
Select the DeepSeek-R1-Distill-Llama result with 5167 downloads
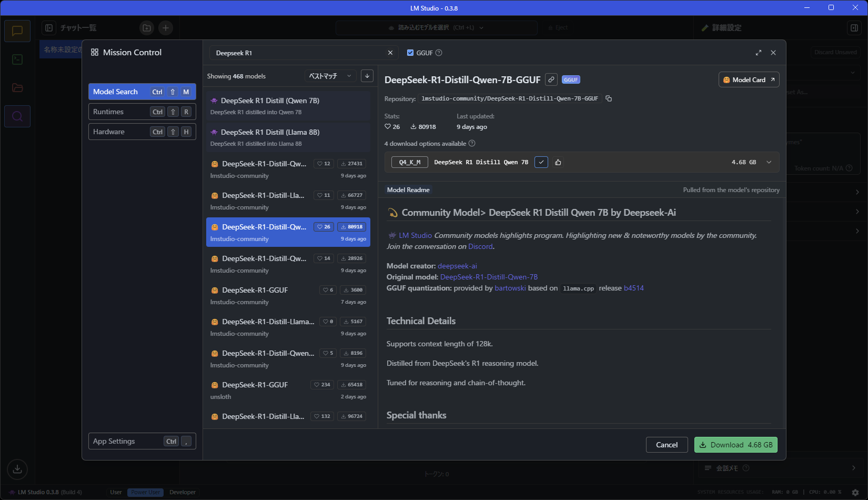point(288,327)
